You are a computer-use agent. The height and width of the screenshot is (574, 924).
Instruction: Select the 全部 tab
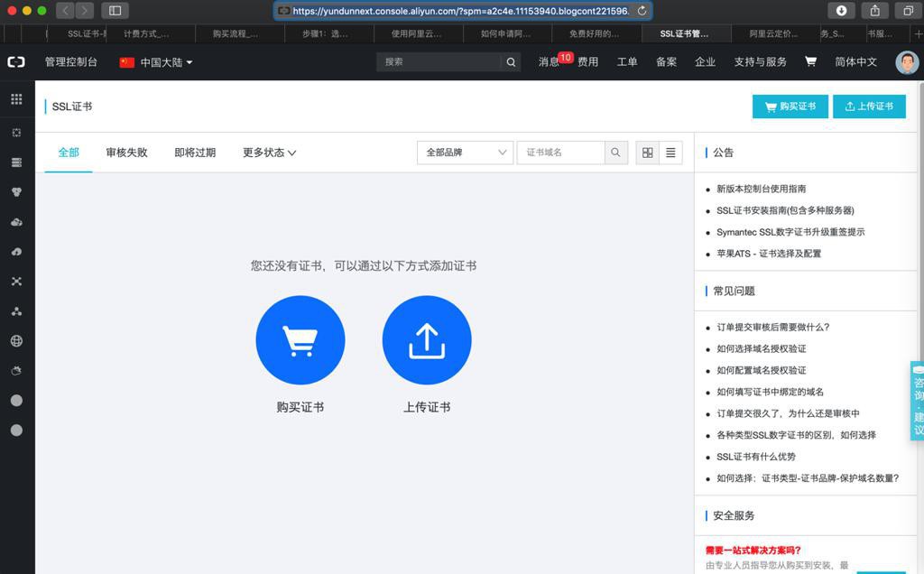(x=69, y=153)
